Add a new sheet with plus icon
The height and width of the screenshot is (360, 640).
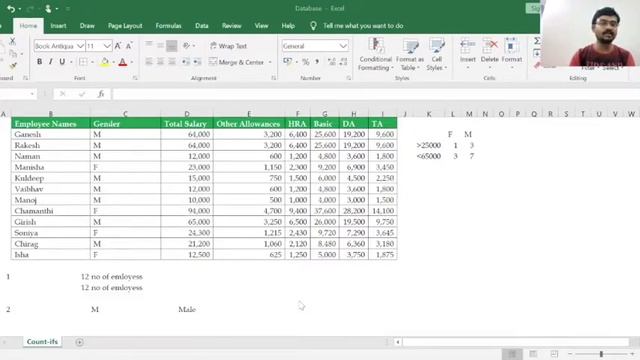80,342
